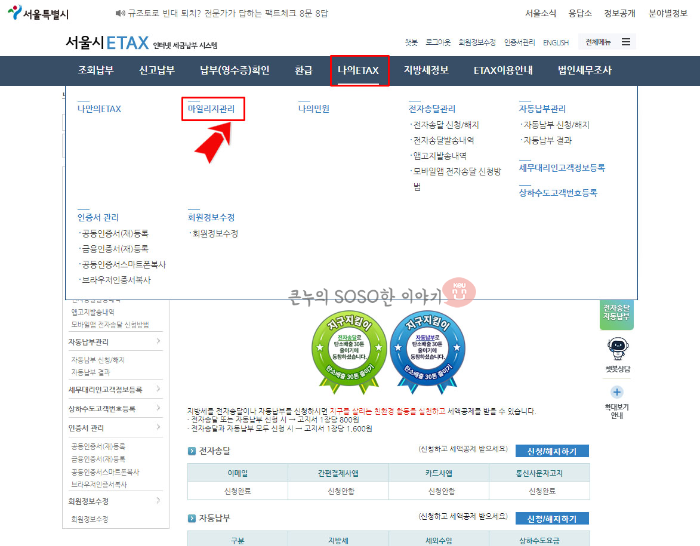Open 전자송달관리 heading in the dropdown
Viewport: 700px width, 546px height.
(x=432, y=109)
